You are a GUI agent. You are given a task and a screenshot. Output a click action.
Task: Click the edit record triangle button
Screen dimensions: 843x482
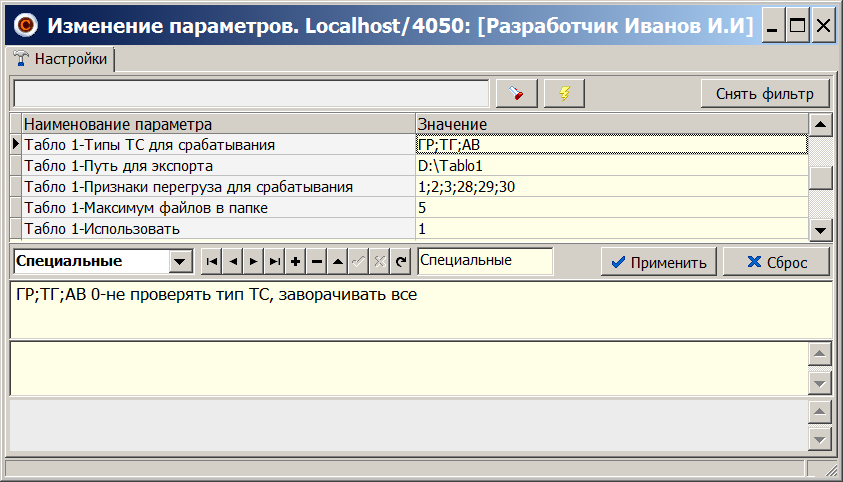[337, 262]
